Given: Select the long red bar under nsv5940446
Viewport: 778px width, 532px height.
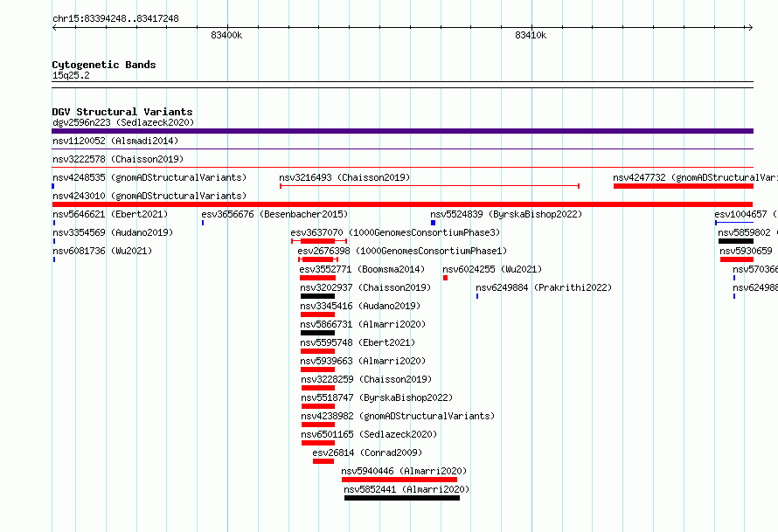Looking at the screenshot, I should [x=399, y=480].
